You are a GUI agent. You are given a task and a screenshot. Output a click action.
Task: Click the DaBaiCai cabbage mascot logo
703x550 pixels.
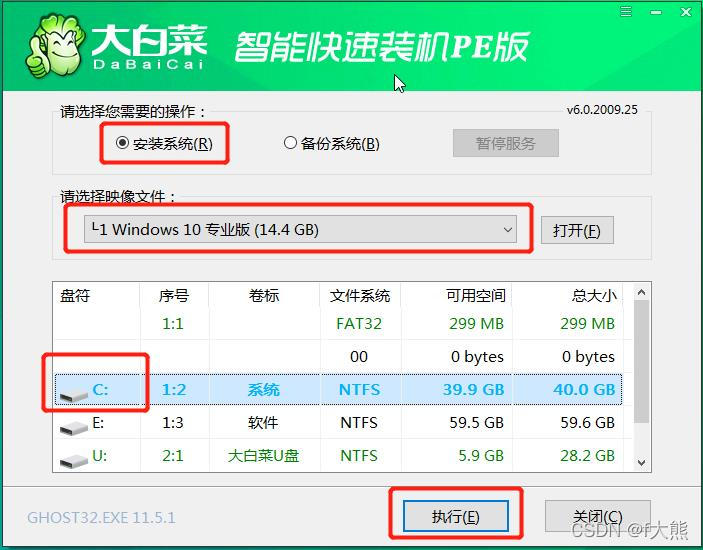[55, 46]
